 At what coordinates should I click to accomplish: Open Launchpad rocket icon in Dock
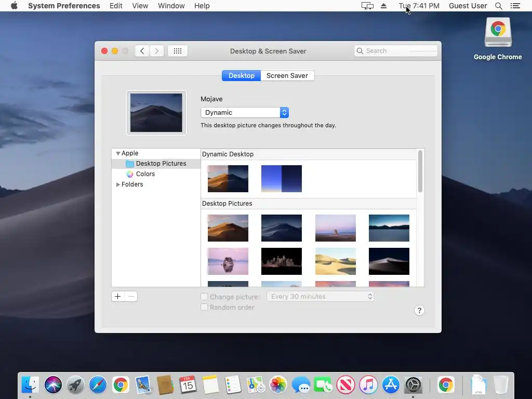point(75,385)
